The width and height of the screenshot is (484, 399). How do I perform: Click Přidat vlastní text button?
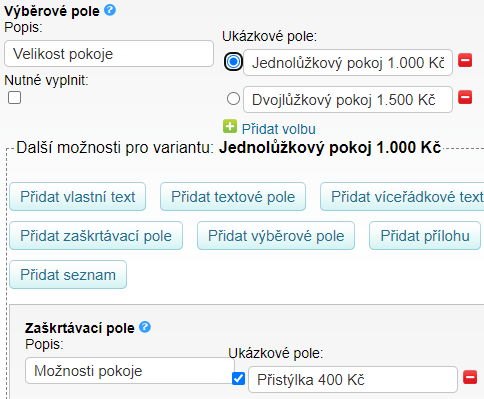pyautogui.click(x=78, y=197)
